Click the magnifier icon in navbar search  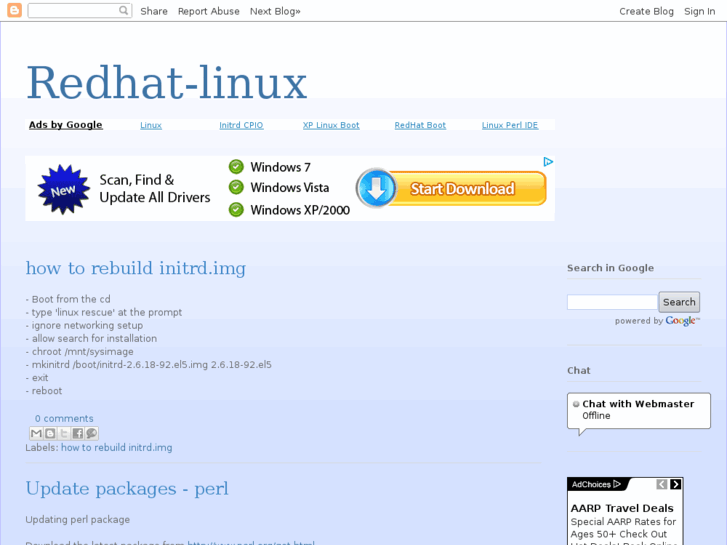(123, 10)
